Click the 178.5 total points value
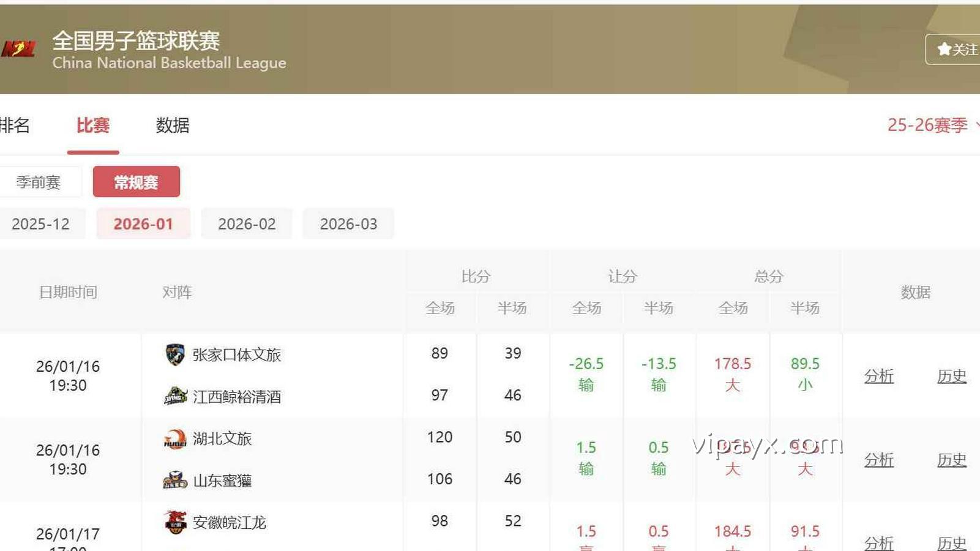The image size is (980, 551). (733, 364)
